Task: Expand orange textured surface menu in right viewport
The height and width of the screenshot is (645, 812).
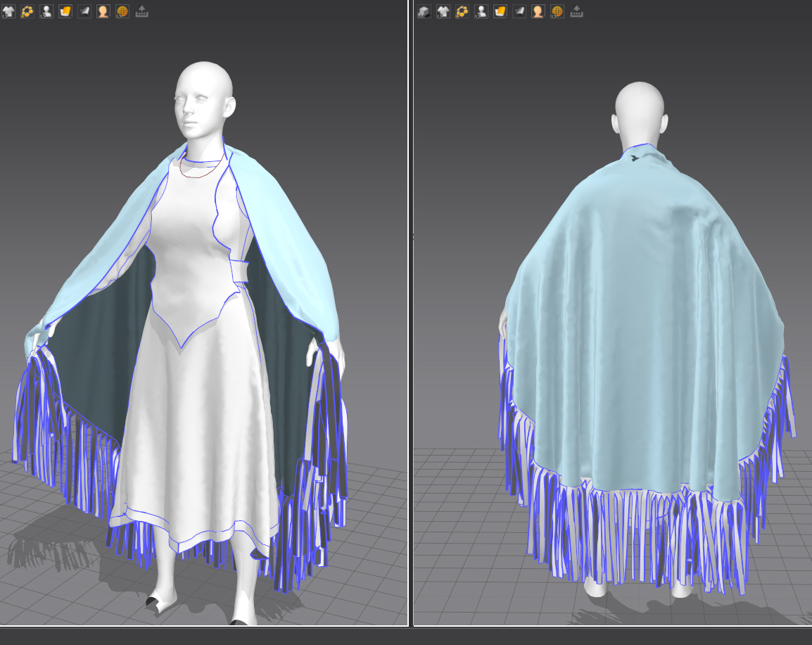Action: tap(500, 11)
